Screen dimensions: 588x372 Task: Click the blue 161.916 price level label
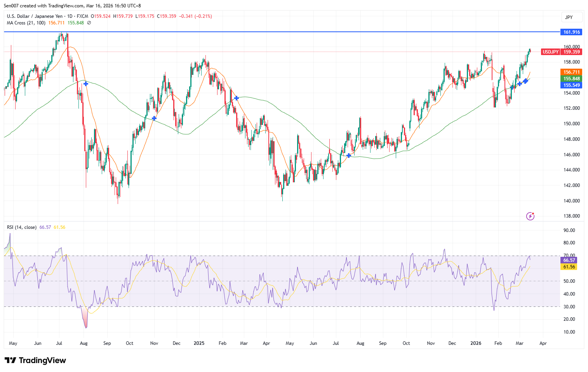(x=571, y=32)
